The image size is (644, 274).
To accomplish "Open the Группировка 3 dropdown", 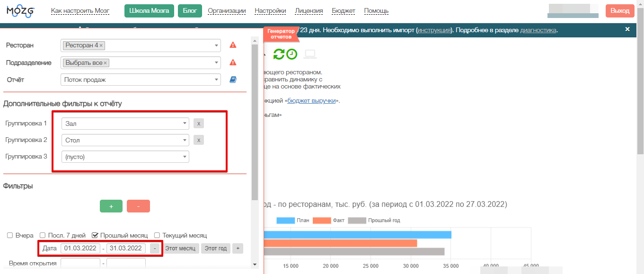I will tap(125, 157).
